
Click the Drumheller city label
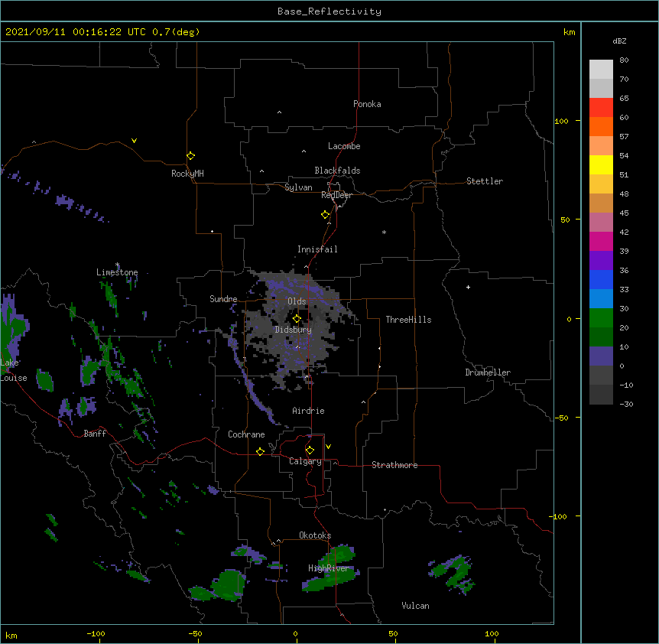click(488, 372)
